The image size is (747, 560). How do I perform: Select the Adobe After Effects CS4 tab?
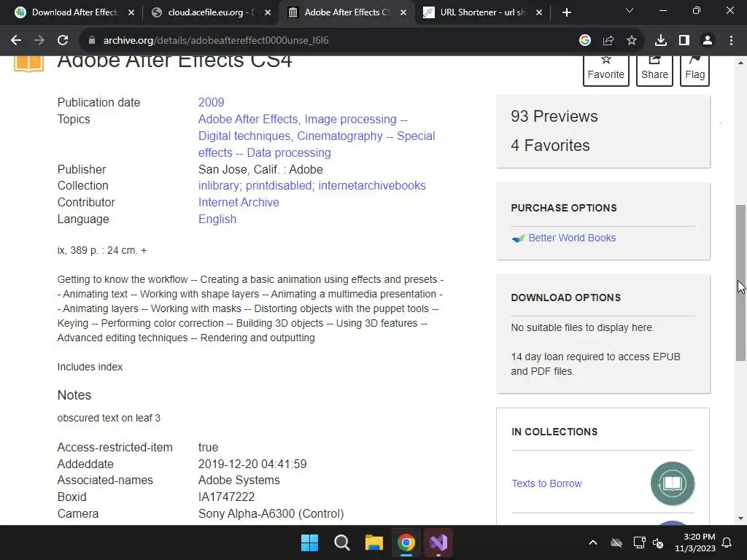tap(345, 12)
